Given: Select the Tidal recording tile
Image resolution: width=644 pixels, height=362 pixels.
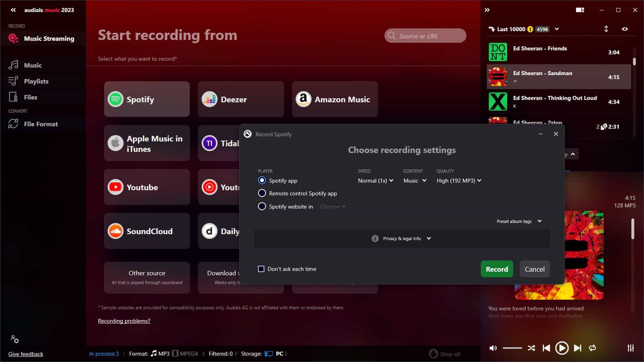Looking at the screenshot, I should click(219, 143).
